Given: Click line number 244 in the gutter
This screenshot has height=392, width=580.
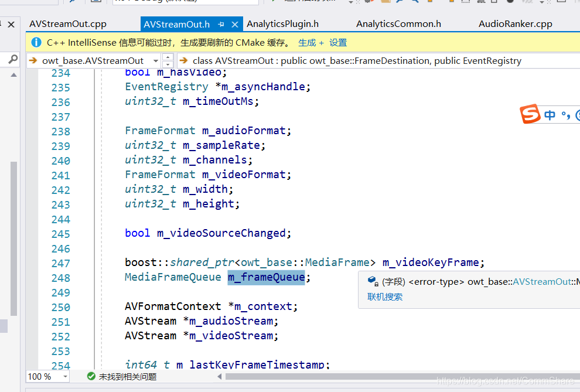Looking at the screenshot, I should [61, 220].
